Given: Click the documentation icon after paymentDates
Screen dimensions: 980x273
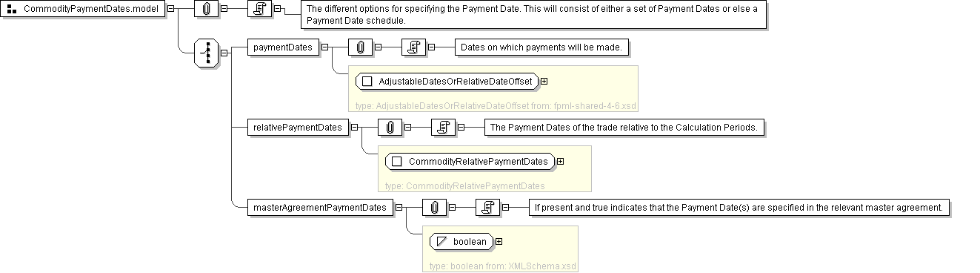Looking at the screenshot, I should click(412, 47).
